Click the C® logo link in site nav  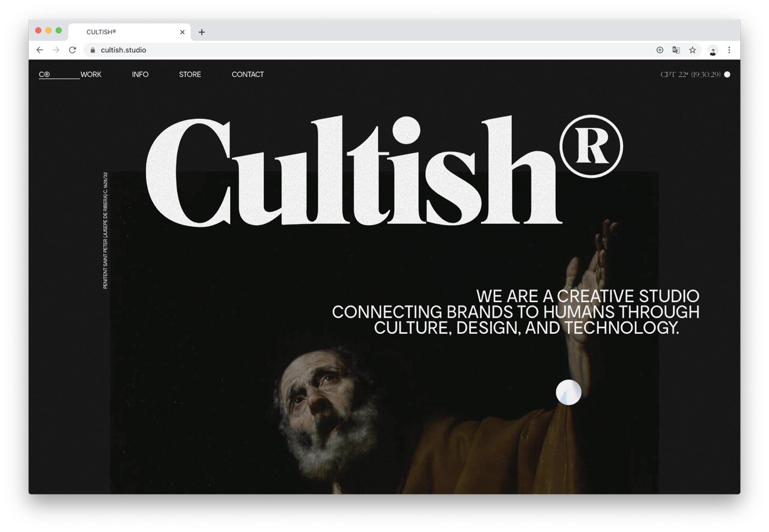pos(44,74)
